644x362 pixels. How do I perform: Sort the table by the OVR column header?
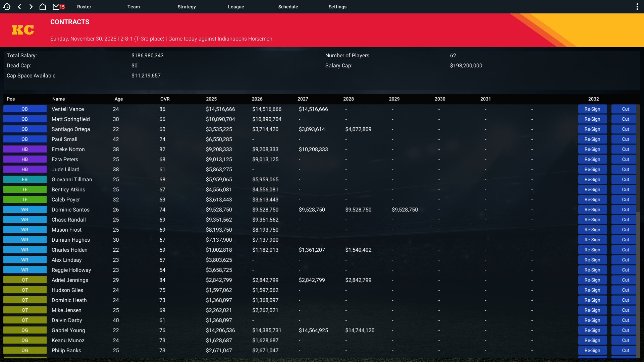[x=165, y=99]
